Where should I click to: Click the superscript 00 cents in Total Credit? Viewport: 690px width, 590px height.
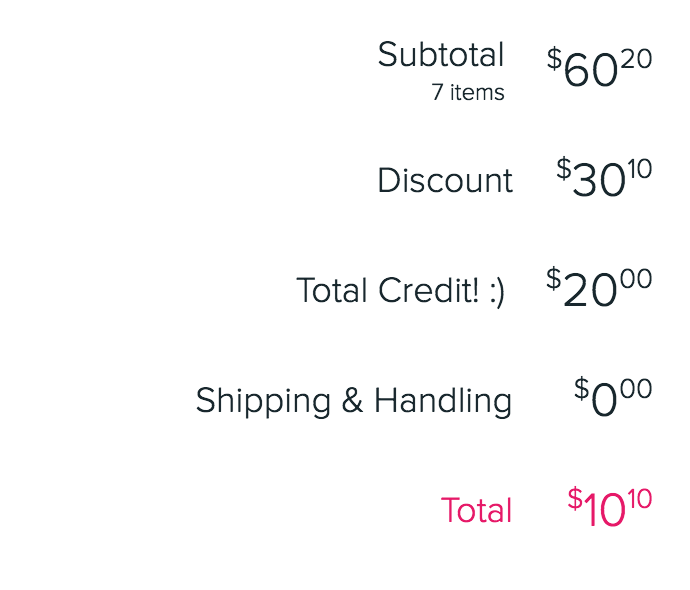(636, 279)
